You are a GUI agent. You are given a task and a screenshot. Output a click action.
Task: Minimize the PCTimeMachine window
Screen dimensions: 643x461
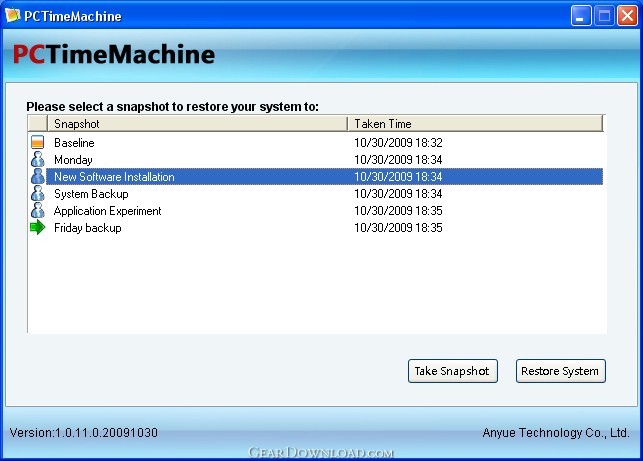[581, 16]
